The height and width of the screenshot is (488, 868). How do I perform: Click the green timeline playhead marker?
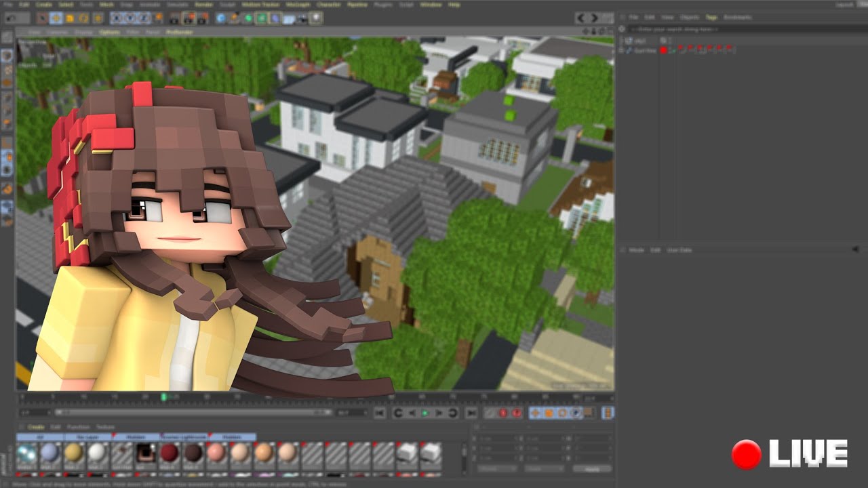(163, 396)
